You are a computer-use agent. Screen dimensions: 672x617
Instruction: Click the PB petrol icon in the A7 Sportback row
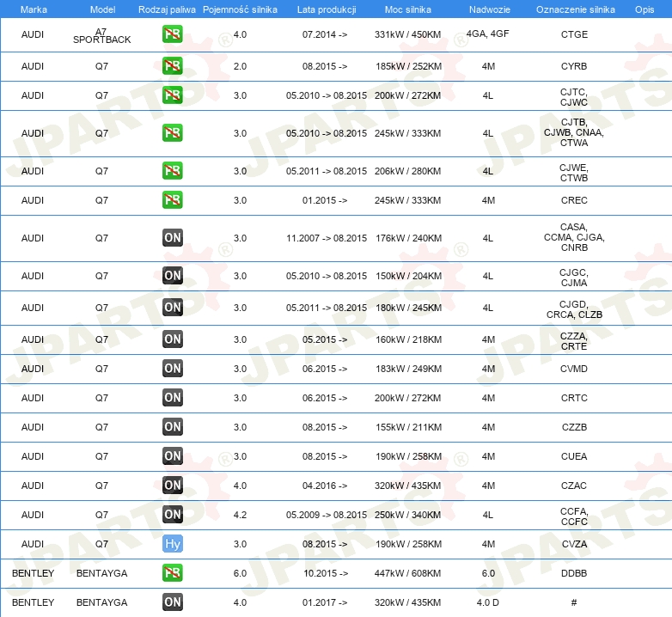[173, 35]
